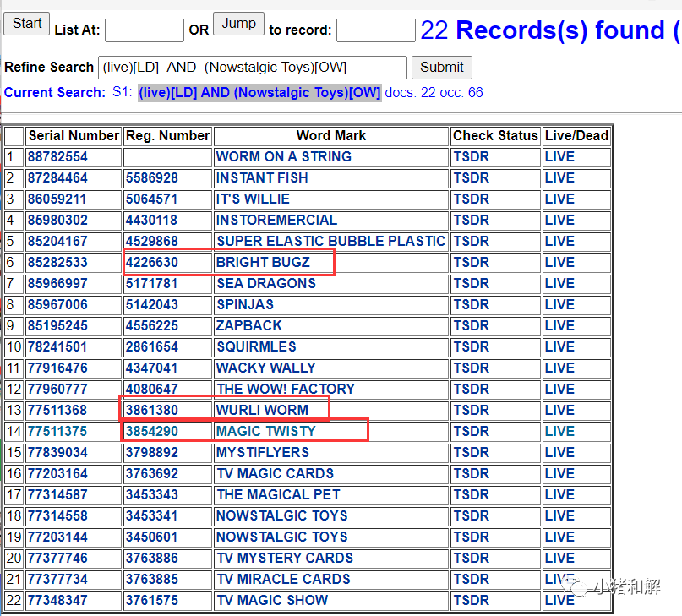Open NOWSTALGIC TOYS word mark in row 18
The width and height of the screenshot is (682, 616).
coord(282,516)
